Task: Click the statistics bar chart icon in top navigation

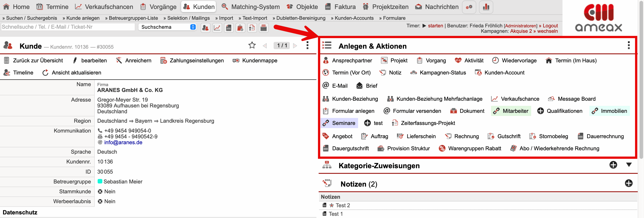Action: (x=486, y=7)
